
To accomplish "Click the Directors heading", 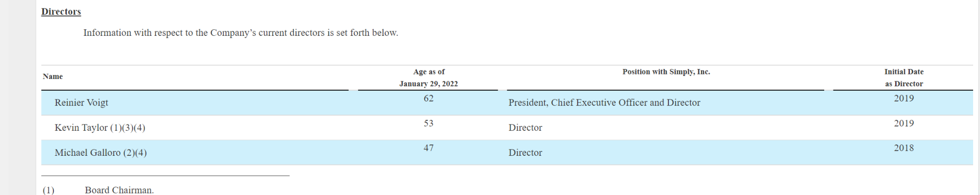I will click(x=61, y=11).
